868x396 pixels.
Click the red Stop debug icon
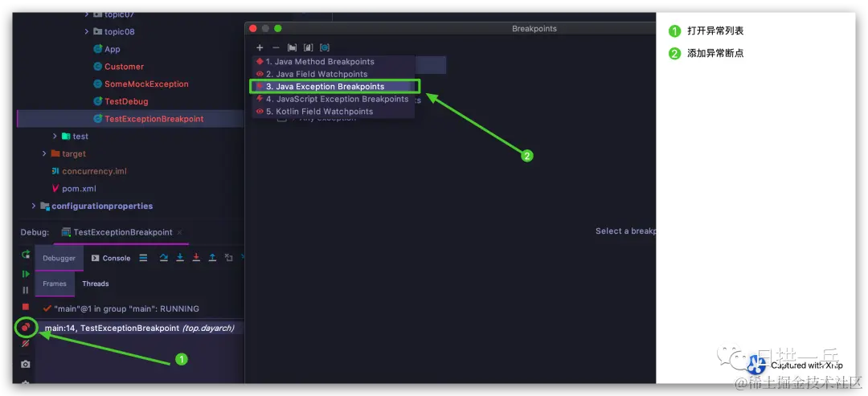(x=26, y=306)
